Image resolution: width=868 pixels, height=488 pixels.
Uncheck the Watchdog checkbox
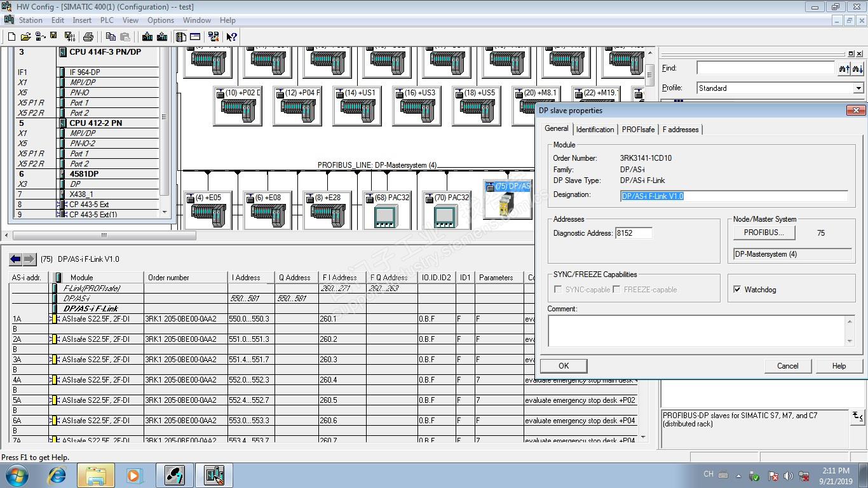(x=737, y=290)
